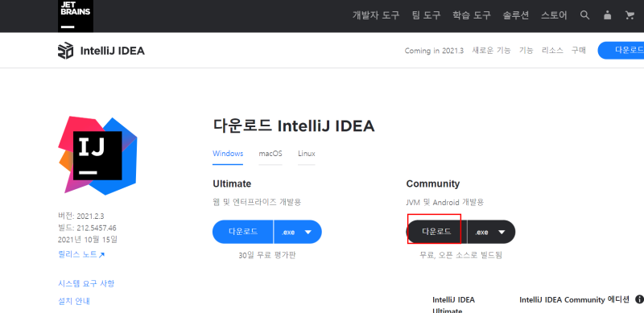
Task: Open the 스토어 menu
Action: click(554, 15)
